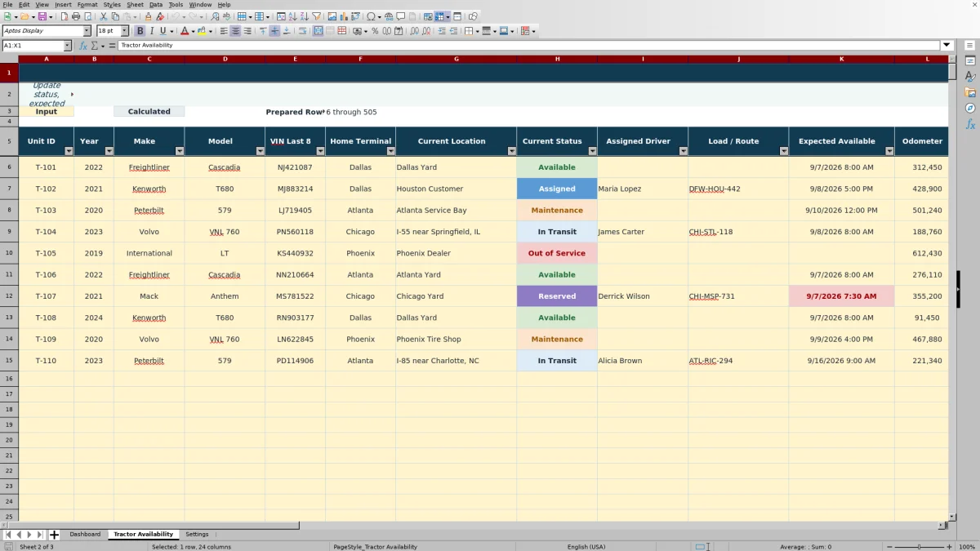Click the Undo arrow icon
This screenshot has height=551, width=980.
click(x=175, y=16)
